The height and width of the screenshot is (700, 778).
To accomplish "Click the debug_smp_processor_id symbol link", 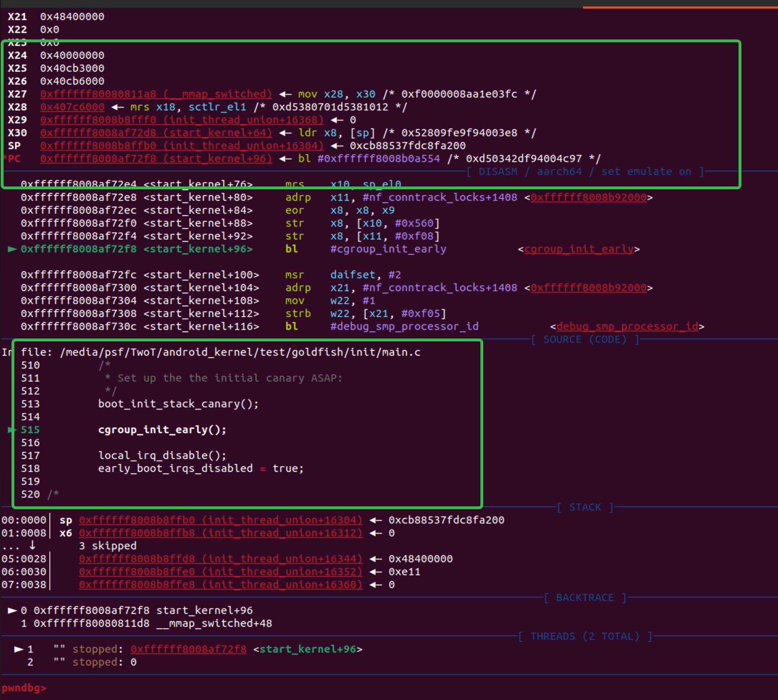I will pos(627,327).
